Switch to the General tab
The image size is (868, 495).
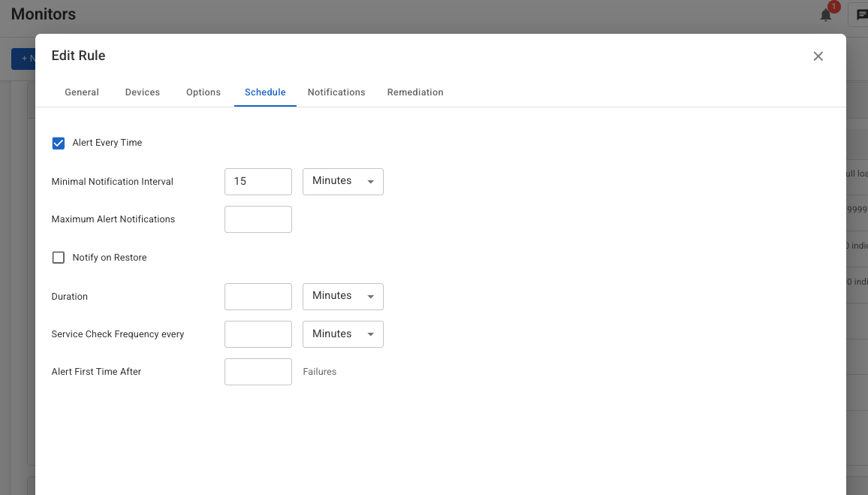[82, 92]
